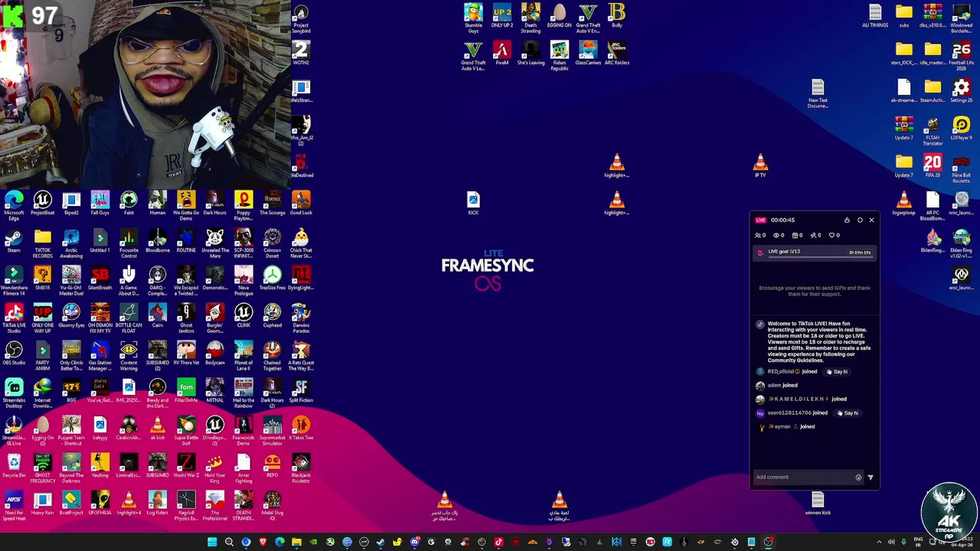The width and height of the screenshot is (980, 551).
Task: Switch the ENG FR language indicator
Action: point(918,543)
